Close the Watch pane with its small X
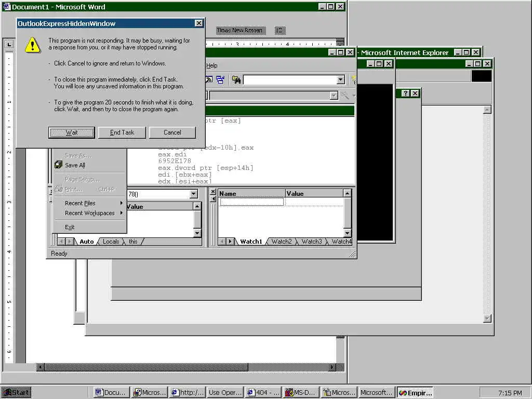532x399 pixels. pos(213,192)
